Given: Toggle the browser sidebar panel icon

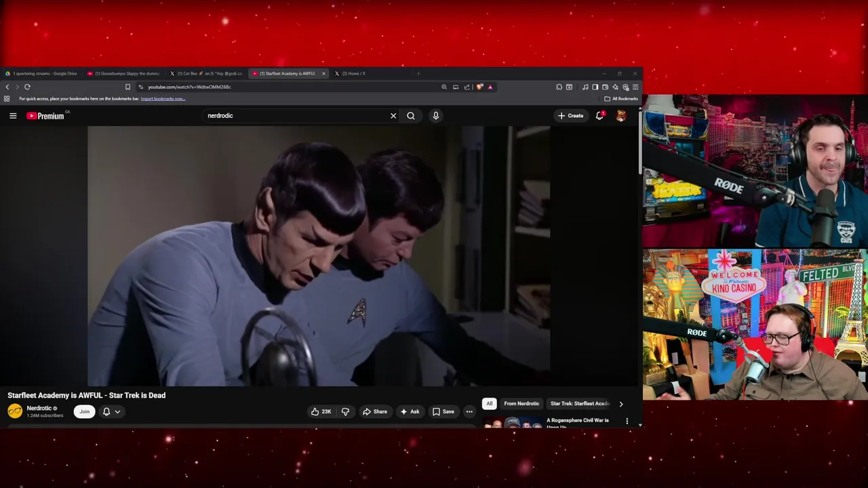Looking at the screenshot, I should click(x=595, y=87).
